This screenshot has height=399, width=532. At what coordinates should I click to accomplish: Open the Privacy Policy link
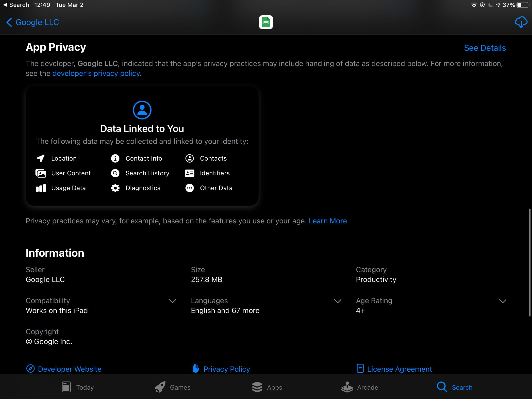(227, 369)
